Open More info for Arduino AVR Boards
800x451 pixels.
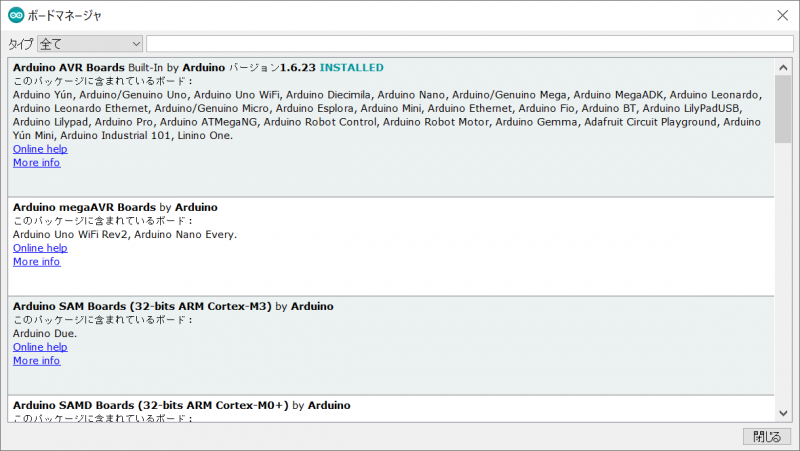36,163
